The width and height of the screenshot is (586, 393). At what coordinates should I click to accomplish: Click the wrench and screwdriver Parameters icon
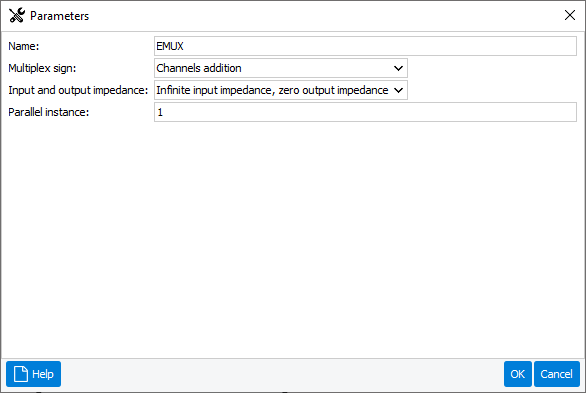(x=17, y=16)
